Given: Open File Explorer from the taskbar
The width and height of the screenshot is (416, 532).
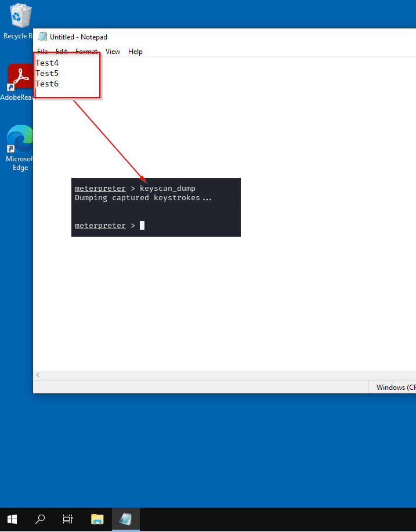Looking at the screenshot, I should [97, 519].
